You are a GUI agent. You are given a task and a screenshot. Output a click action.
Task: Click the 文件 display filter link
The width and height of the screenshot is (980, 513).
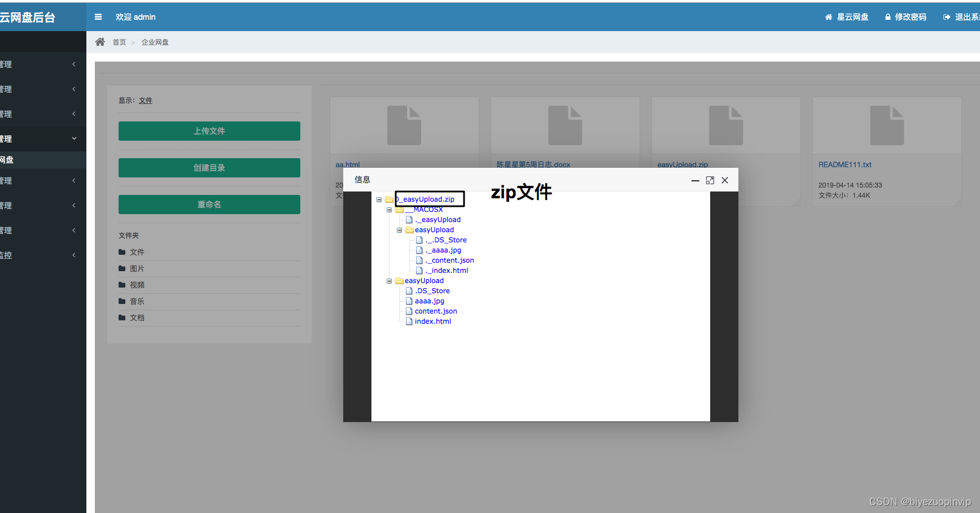(x=146, y=101)
